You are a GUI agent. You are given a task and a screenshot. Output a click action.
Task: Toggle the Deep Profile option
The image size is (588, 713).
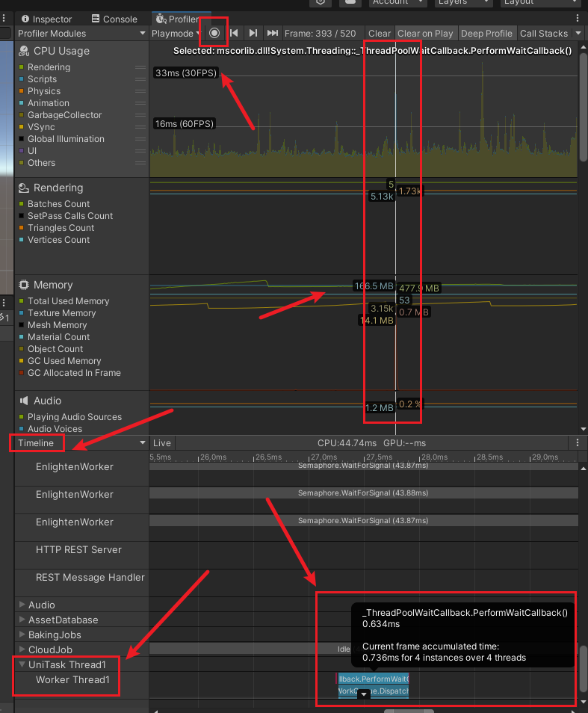(486, 33)
